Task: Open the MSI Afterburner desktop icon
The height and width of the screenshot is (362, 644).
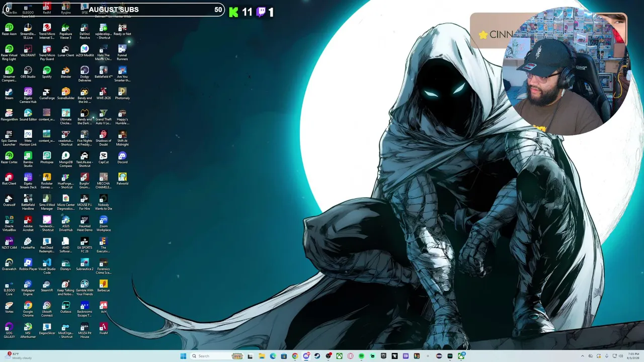Action: click(x=28, y=330)
